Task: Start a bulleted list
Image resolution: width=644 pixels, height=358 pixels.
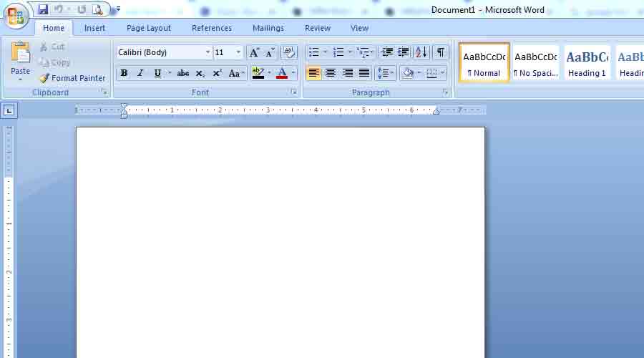Action: click(314, 52)
